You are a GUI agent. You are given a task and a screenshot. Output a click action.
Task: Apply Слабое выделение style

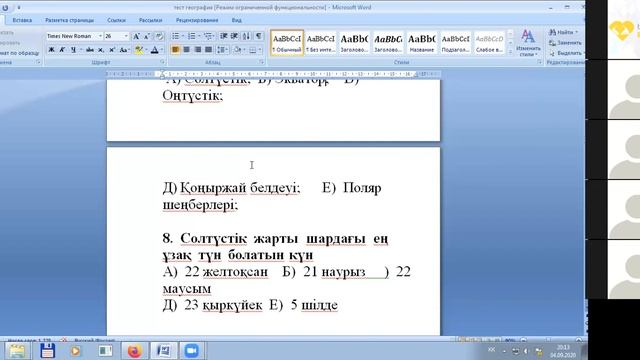point(489,42)
